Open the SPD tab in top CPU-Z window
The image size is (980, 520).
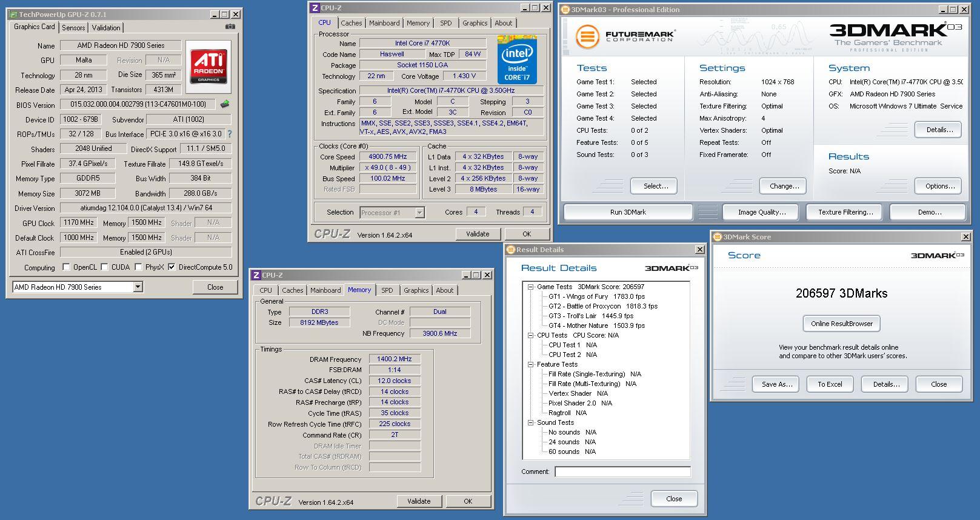446,23
